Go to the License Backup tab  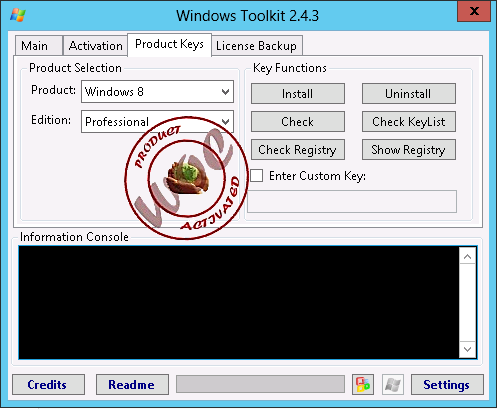[257, 46]
